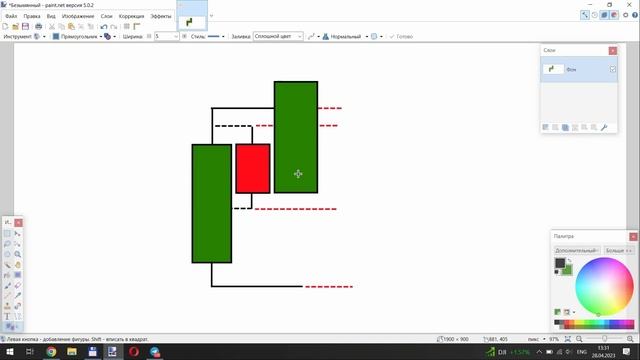The width and height of the screenshot is (640, 360).
Task: Select the Zoom magnifier tool
Action: 18,254
